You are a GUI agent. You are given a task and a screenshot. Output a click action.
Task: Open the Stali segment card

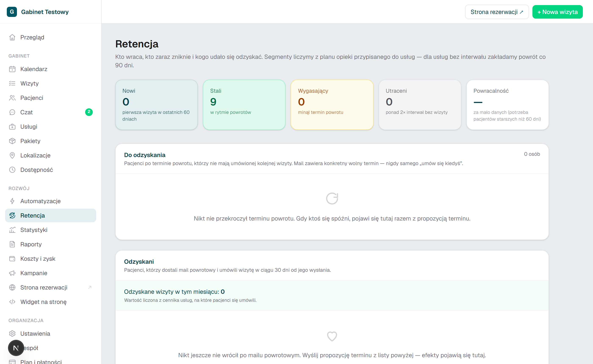244,105
